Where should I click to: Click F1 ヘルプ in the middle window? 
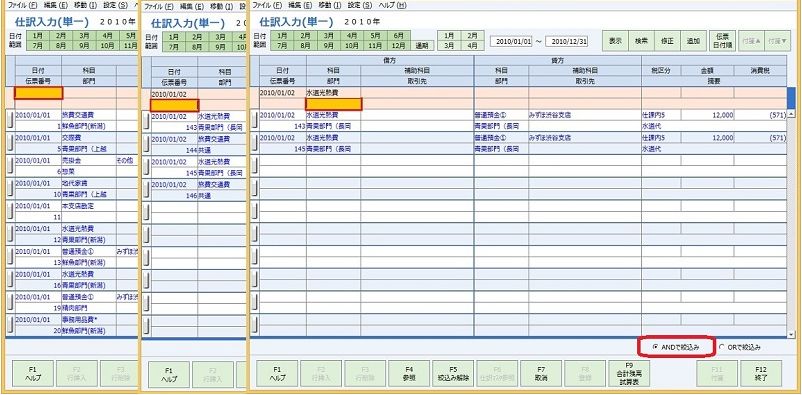point(169,375)
